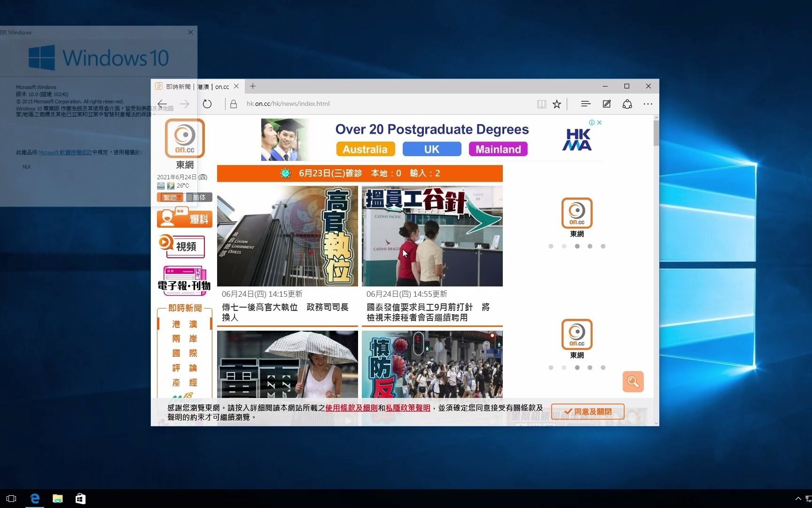The height and width of the screenshot is (508, 812).
Task: Click the Edge forward arrow
Action: coord(185,104)
